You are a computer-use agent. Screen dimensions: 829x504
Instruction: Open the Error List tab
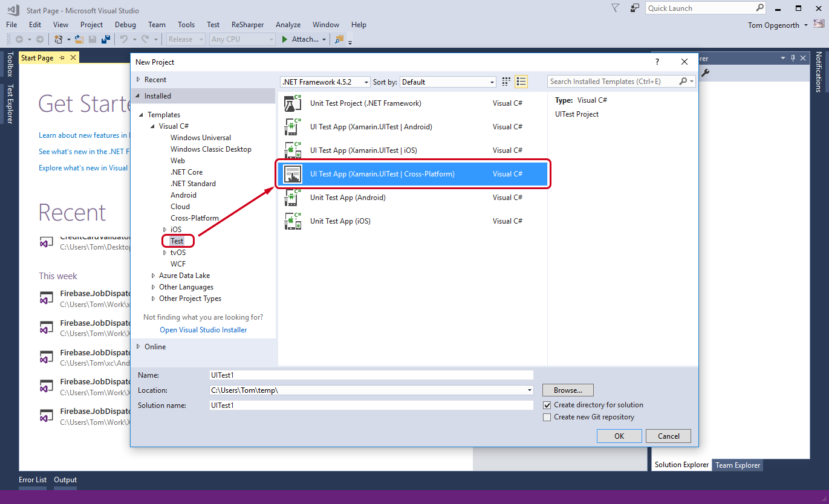point(33,480)
